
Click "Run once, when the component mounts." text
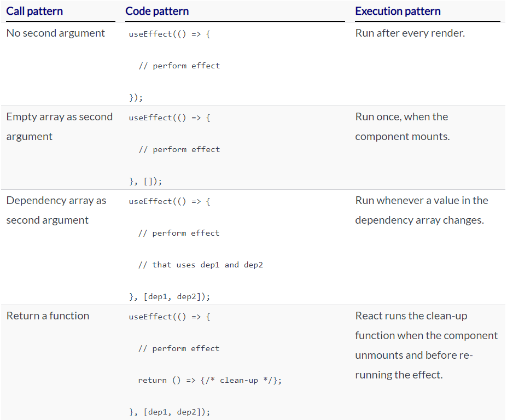[x=402, y=126]
